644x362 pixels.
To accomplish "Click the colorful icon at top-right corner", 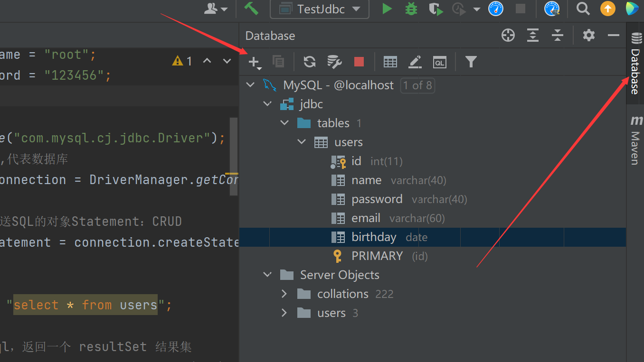I will (x=632, y=9).
